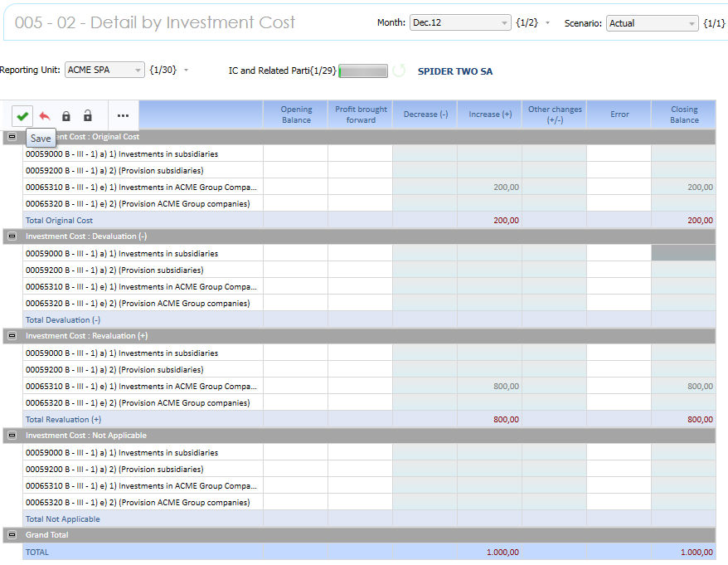Click the Opening Balance column header
The image size is (728, 565).
(296, 114)
